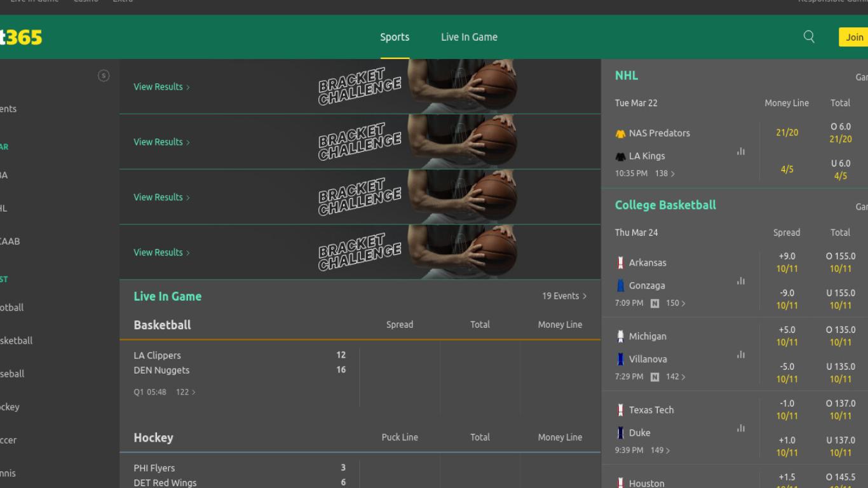868x488 pixels.
Task: Click the circled S icon in the sidebar
Action: pos(104,76)
